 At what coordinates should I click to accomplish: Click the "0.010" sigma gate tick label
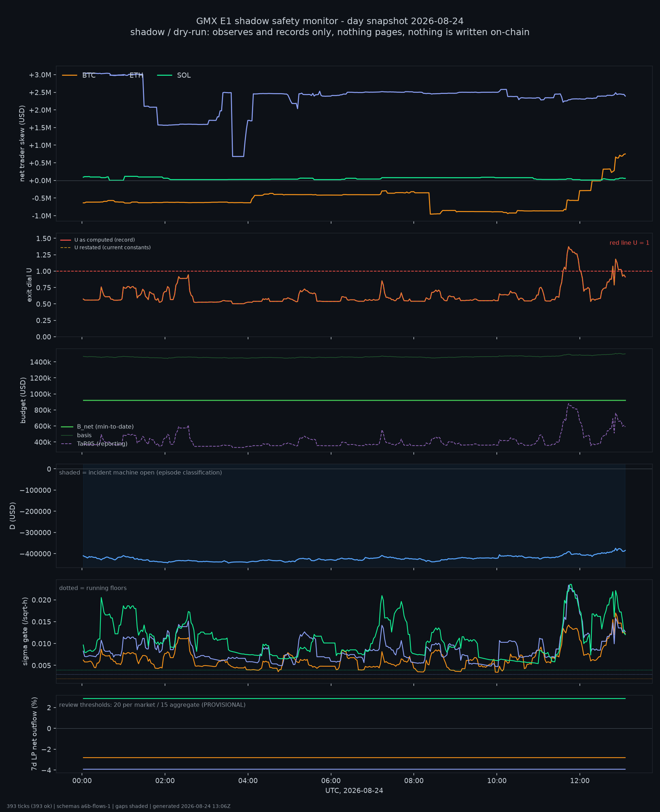[42, 644]
